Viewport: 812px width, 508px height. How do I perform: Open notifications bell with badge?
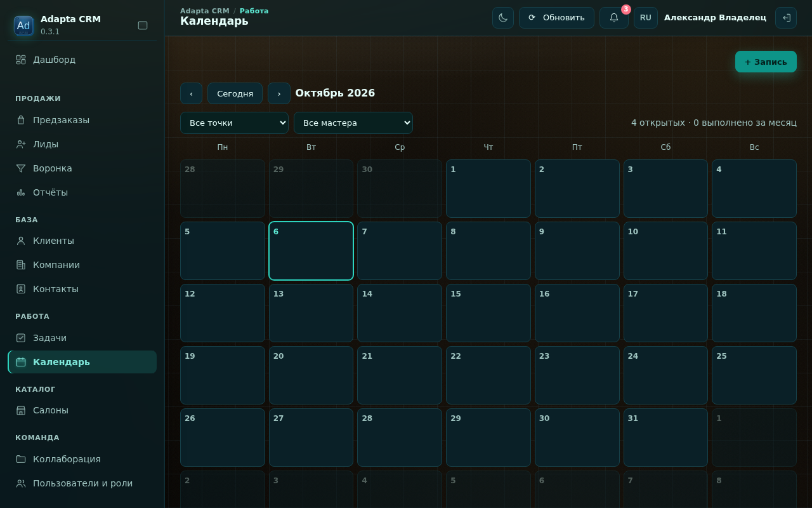614,18
